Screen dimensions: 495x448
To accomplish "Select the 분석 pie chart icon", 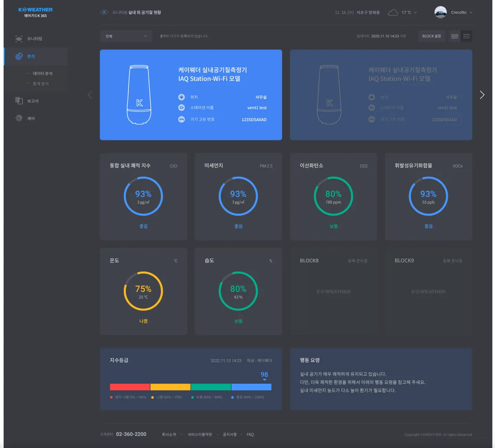I will point(19,57).
